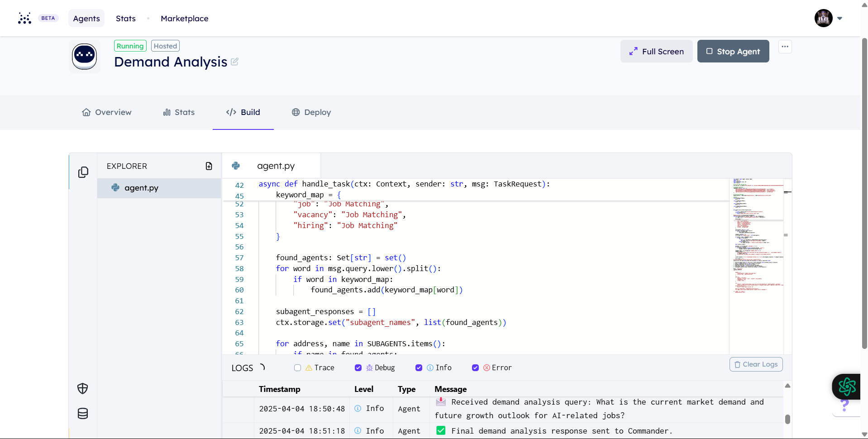
Task: Enable the Trace log filter checkbox
Action: [297, 367]
